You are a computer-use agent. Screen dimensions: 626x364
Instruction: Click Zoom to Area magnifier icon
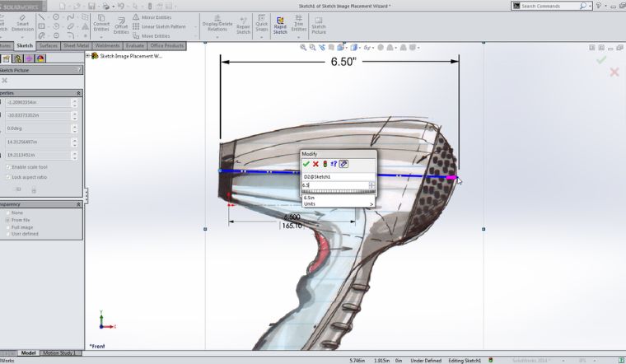[313, 48]
